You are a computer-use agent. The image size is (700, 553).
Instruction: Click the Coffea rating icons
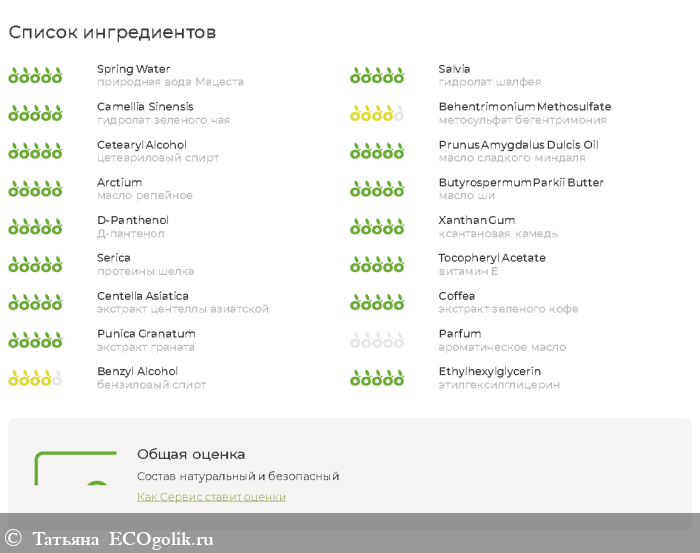[377, 302]
